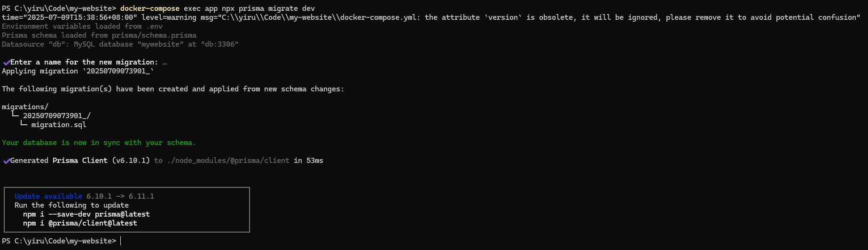Click the tree branch before migration.sql
This screenshot has height=250, width=868.
[x=23, y=123]
